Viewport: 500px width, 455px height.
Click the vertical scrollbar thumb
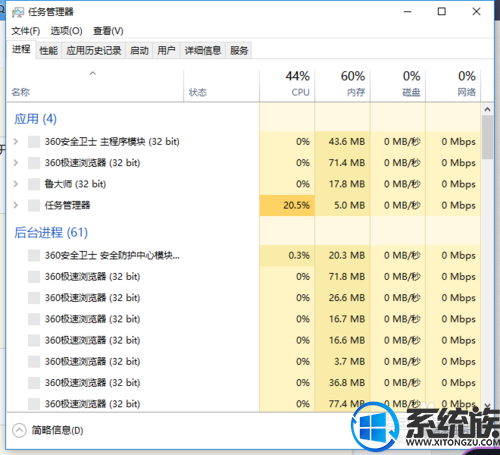pyautogui.click(x=487, y=137)
